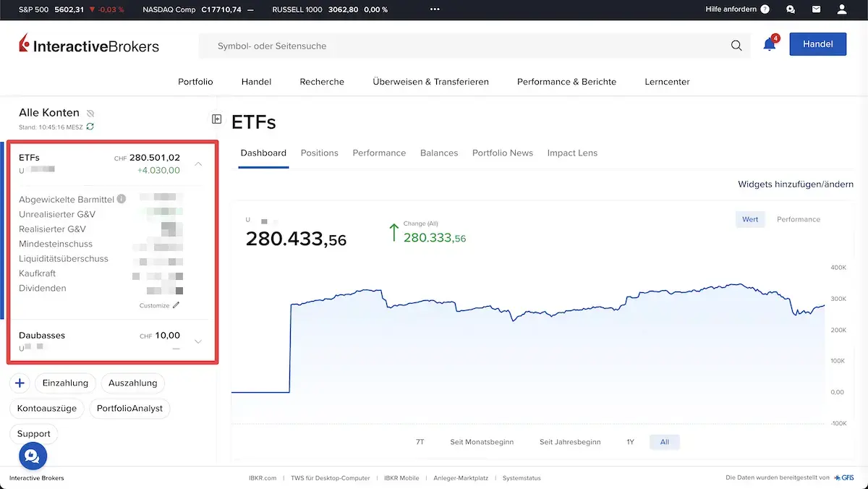Click the RUSSELL 1000 ticker
868x489 pixels.
tap(330, 9)
